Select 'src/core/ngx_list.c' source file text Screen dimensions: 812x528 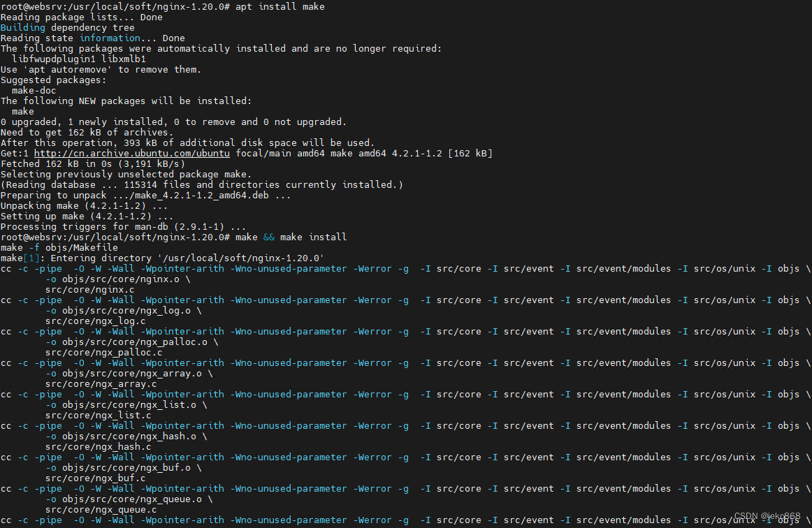[99, 416]
